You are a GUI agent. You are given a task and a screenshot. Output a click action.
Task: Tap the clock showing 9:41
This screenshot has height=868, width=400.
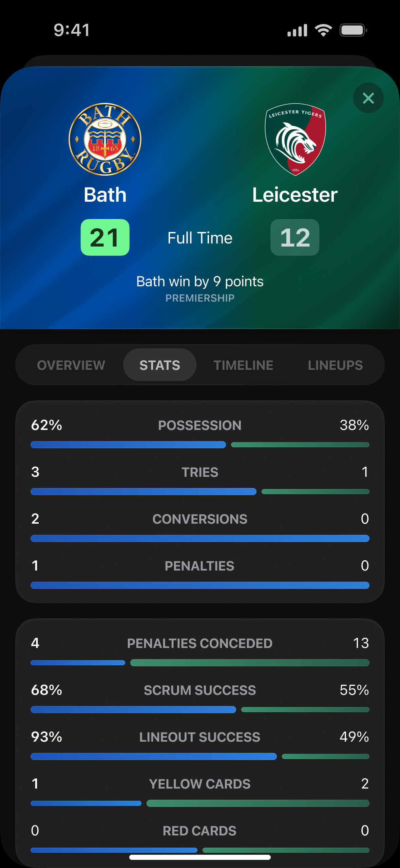(71, 31)
